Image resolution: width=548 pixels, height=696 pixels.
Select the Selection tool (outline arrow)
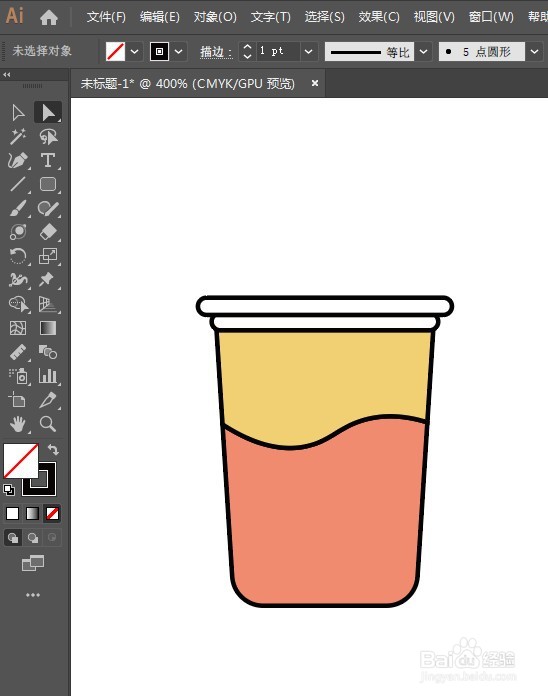pos(18,112)
